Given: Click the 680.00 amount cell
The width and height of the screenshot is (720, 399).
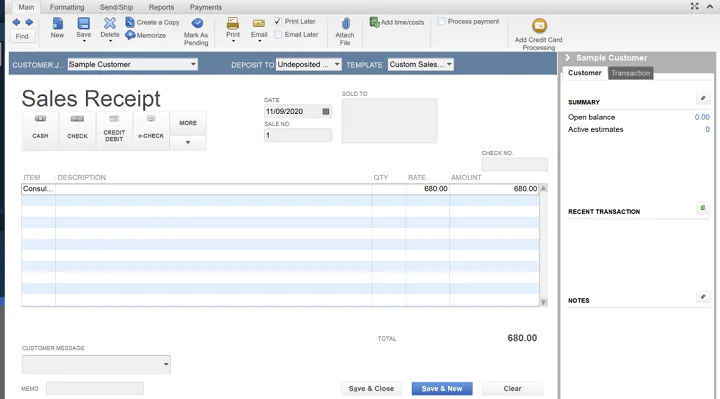Looking at the screenshot, I should point(494,189).
